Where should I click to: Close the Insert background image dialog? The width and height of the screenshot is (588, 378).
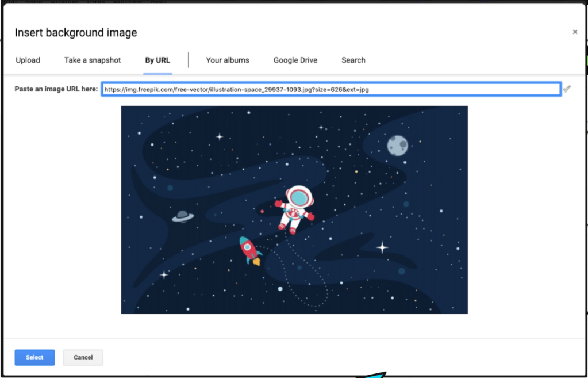click(x=575, y=32)
